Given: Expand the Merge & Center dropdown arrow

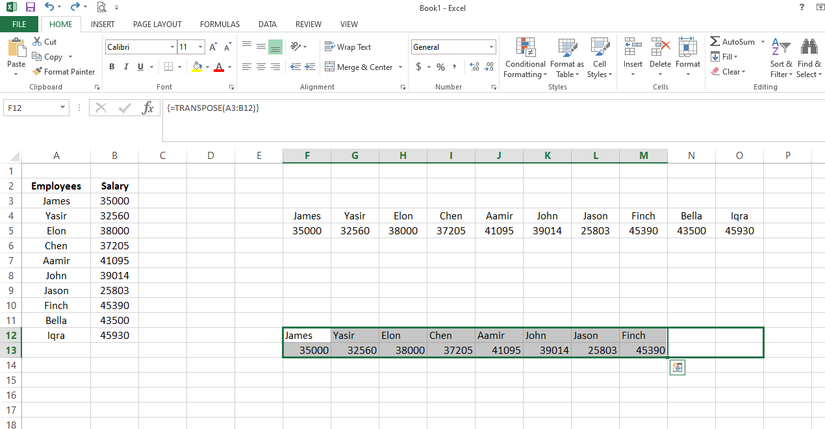Looking at the screenshot, I should coord(400,67).
